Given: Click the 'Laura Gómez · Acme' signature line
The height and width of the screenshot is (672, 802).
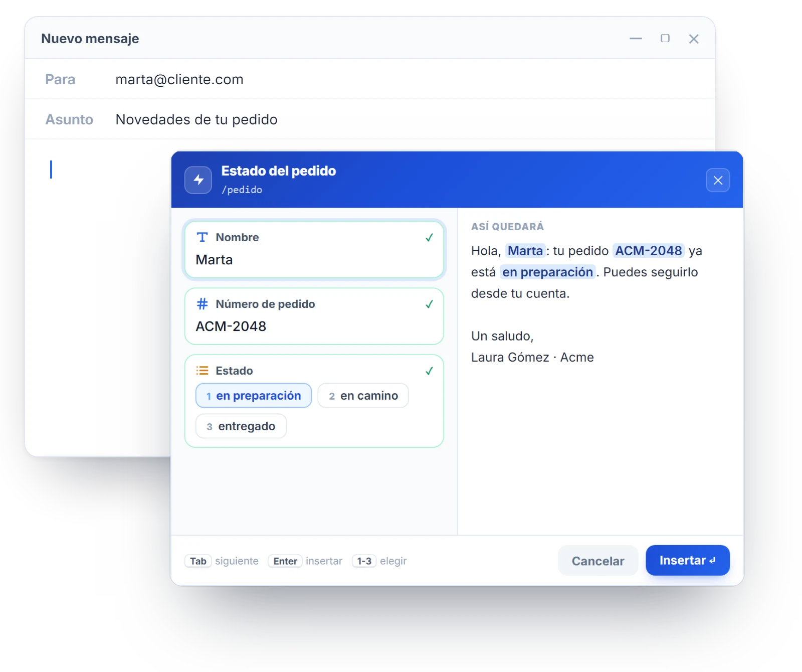Looking at the screenshot, I should [x=532, y=358].
